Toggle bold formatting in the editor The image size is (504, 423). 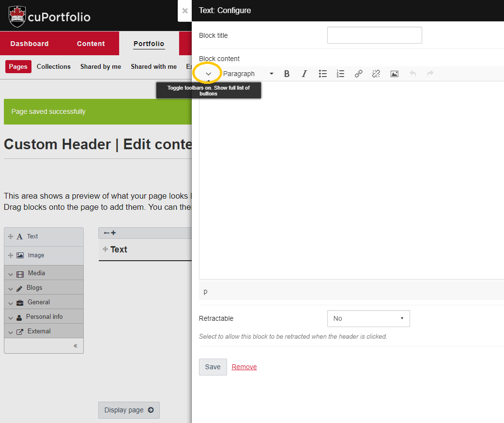pos(287,74)
